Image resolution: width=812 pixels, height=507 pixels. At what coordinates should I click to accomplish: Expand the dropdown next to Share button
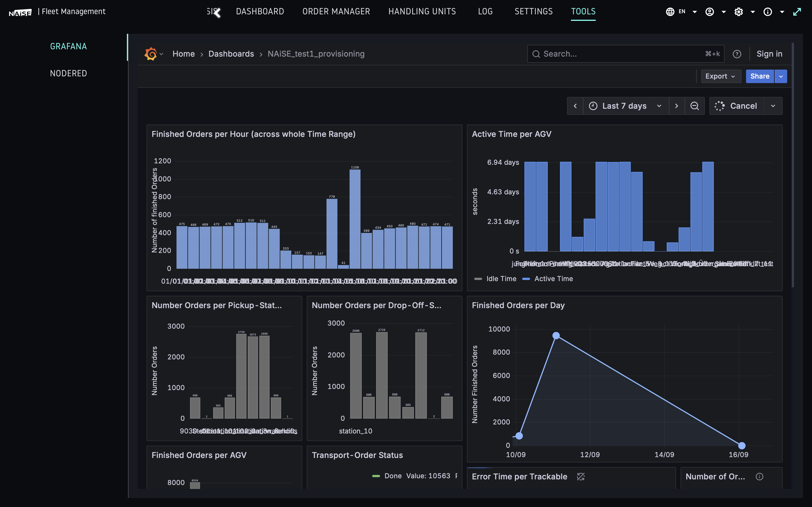(781, 76)
